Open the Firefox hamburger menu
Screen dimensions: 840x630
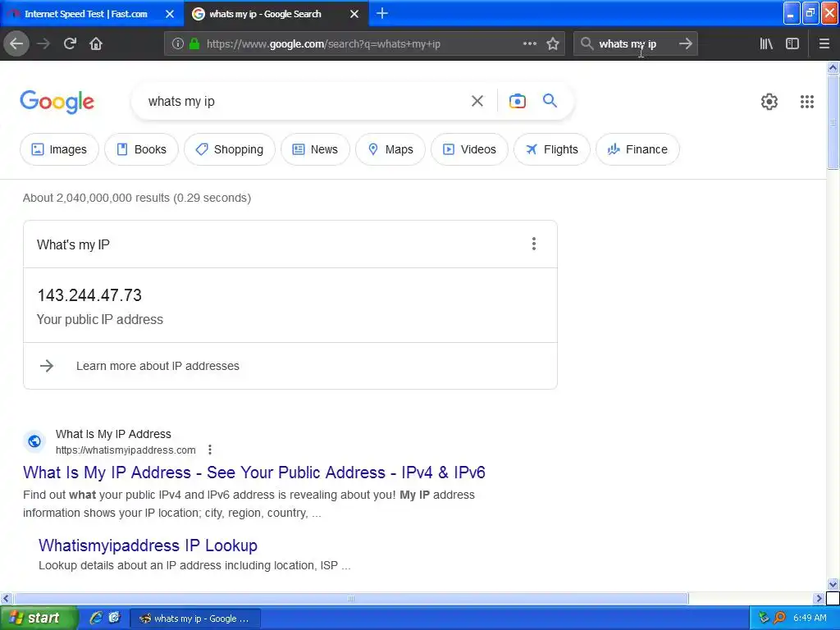[824, 43]
